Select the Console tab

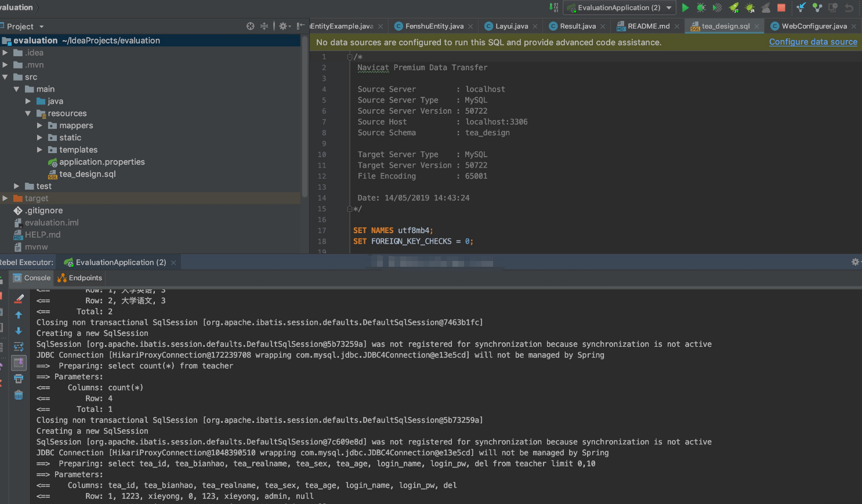coord(32,278)
